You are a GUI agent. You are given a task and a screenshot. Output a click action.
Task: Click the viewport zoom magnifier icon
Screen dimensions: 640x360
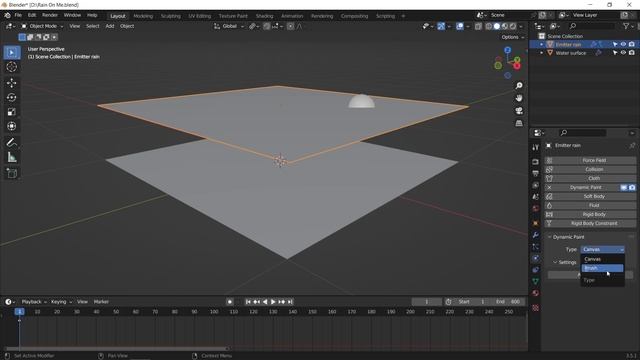pyautogui.click(x=519, y=86)
